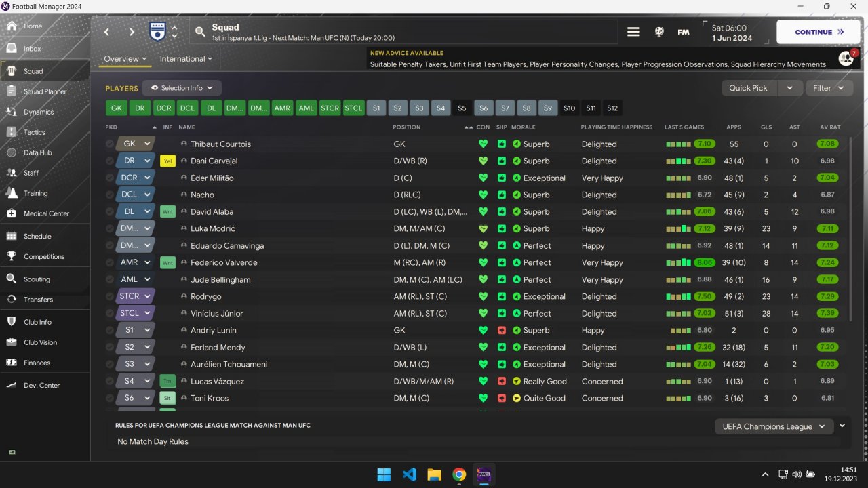The image size is (868, 488).
Task: Sort players by the AV RAT column
Action: [830, 127]
